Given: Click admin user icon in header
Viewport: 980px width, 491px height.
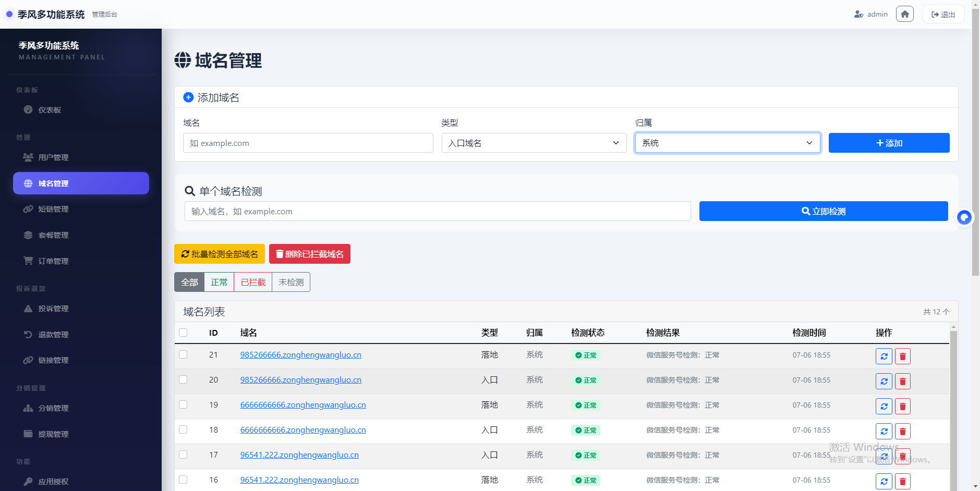Looking at the screenshot, I should [x=858, y=14].
